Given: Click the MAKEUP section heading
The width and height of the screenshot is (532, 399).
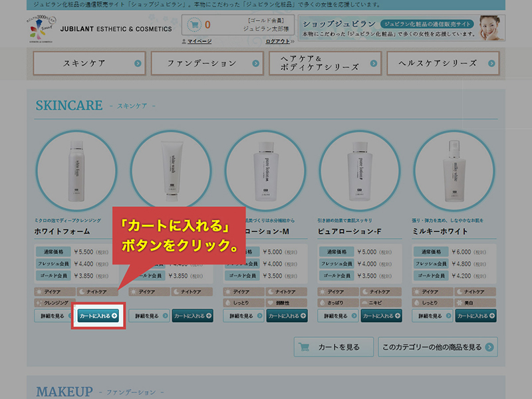Looking at the screenshot, I should pyautogui.click(x=65, y=392).
